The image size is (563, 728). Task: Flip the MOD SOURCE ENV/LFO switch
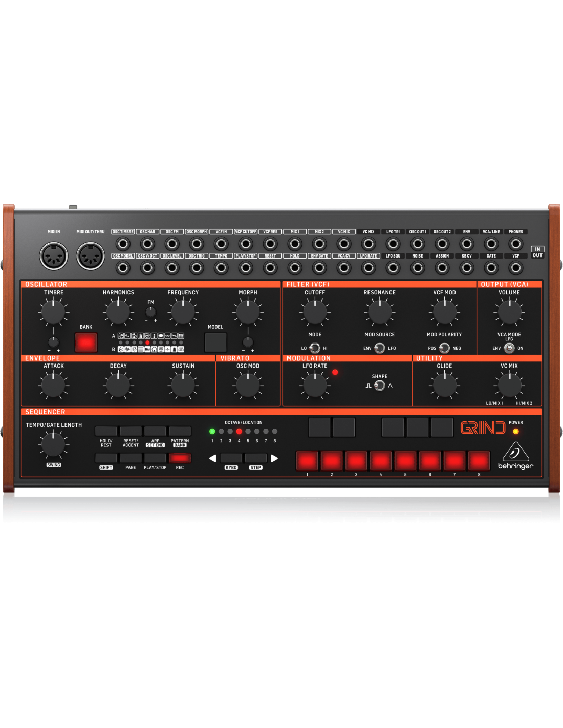tap(379, 348)
